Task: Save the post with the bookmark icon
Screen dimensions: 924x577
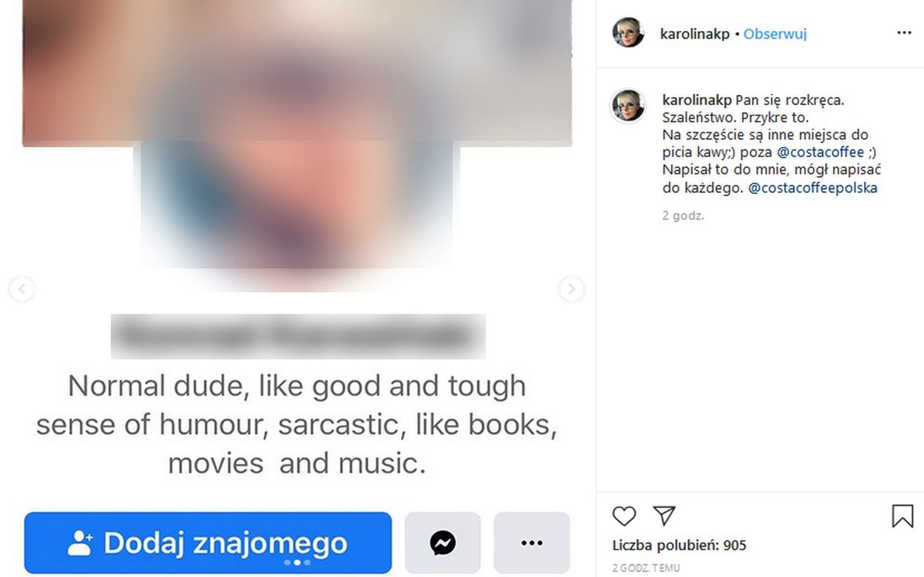Action: [x=903, y=516]
